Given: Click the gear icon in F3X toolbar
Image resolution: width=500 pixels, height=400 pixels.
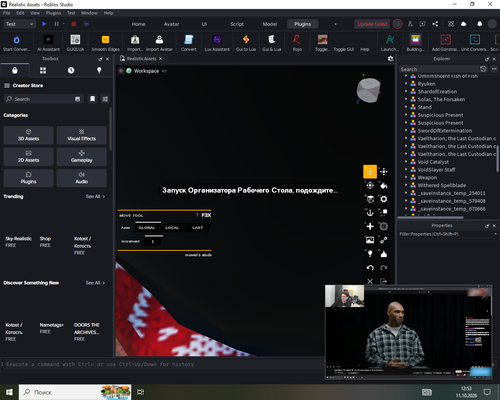Looking at the screenshot, I should (384, 199).
